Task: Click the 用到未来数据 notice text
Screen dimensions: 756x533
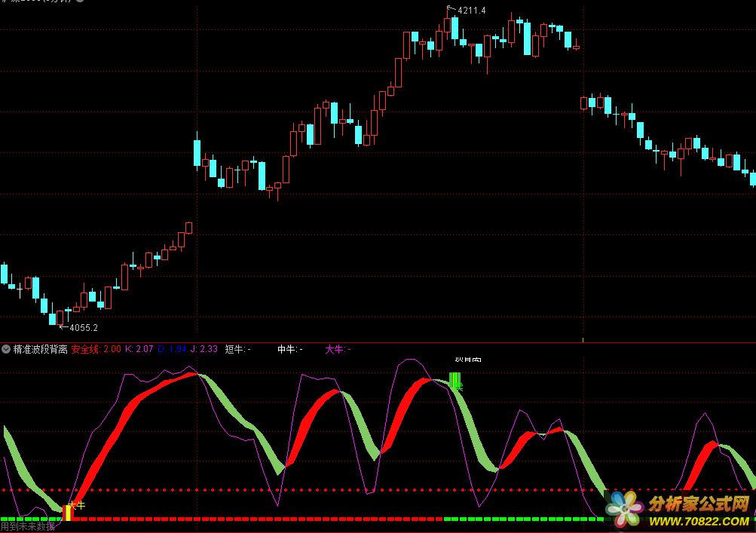Action: click(x=28, y=526)
